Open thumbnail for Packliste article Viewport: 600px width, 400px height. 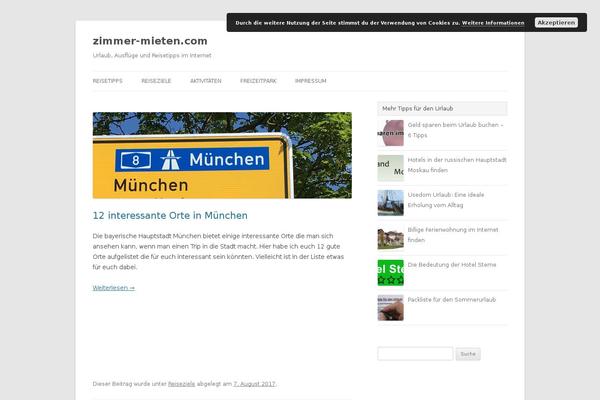pyautogui.click(x=391, y=308)
